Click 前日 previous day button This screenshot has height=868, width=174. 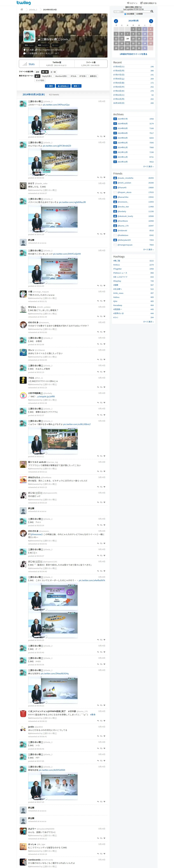coord(77,86)
